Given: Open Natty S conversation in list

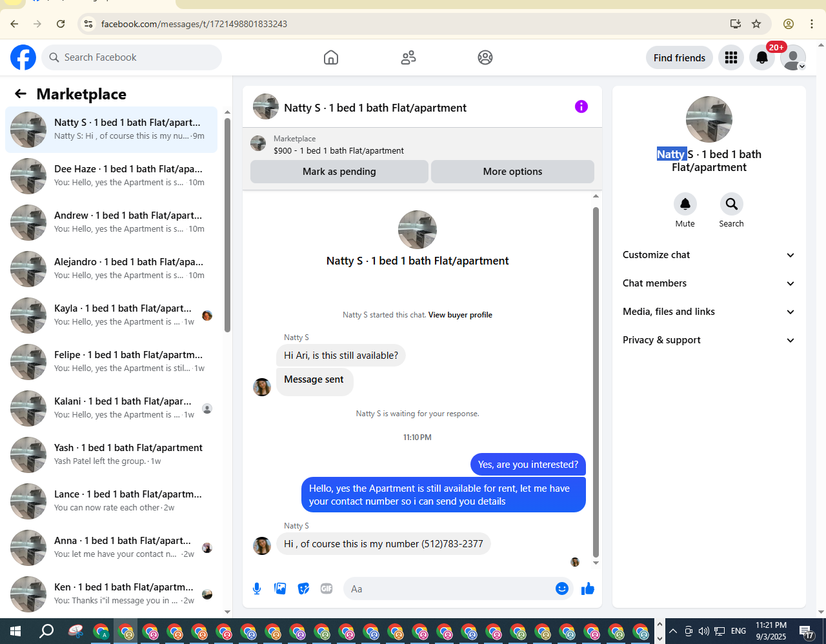Looking at the screenshot, I should (x=111, y=130).
